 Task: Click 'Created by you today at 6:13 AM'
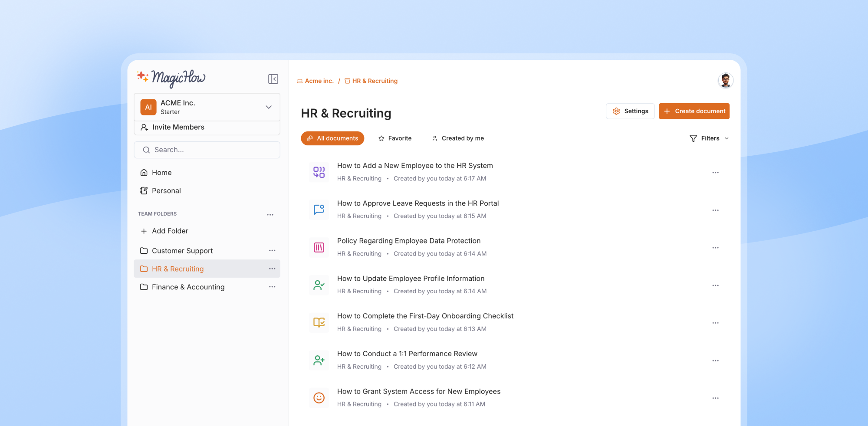[440, 329]
